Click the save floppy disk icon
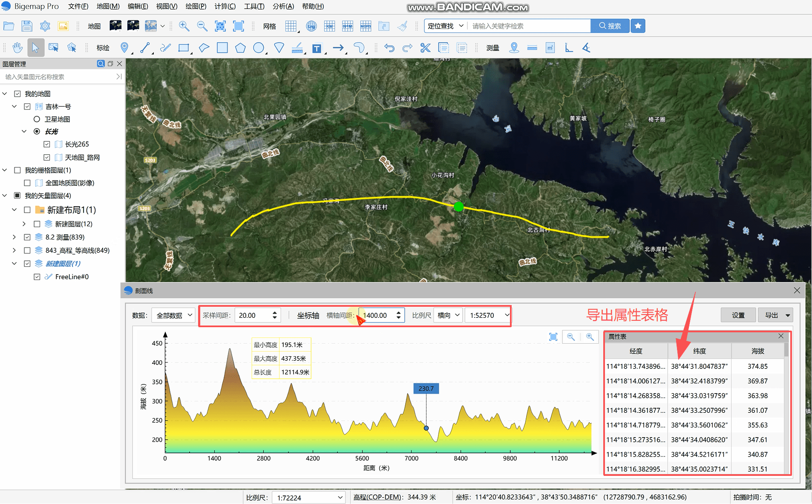812x504 pixels. (27, 26)
